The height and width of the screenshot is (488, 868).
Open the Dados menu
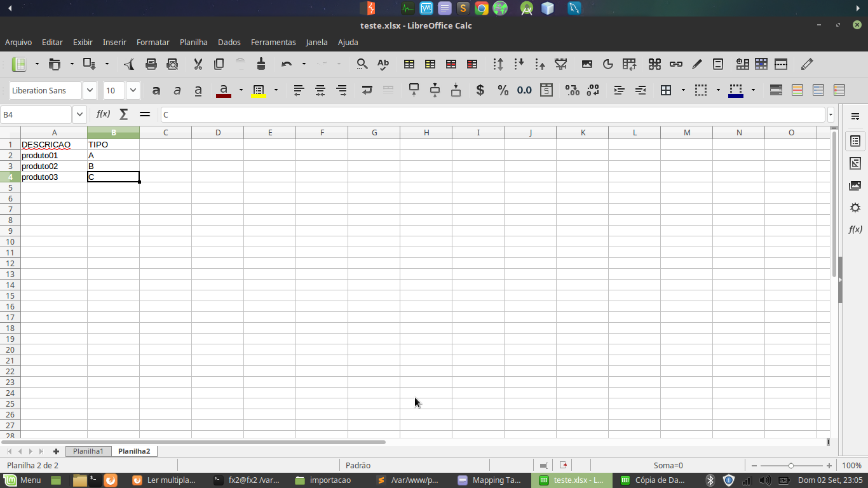click(x=229, y=42)
